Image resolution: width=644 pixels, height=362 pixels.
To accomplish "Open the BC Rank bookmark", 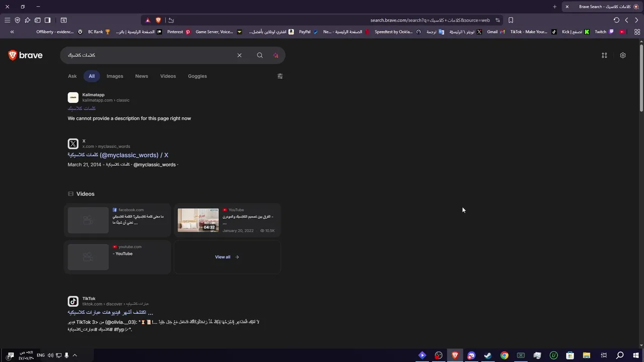I will pos(99,32).
